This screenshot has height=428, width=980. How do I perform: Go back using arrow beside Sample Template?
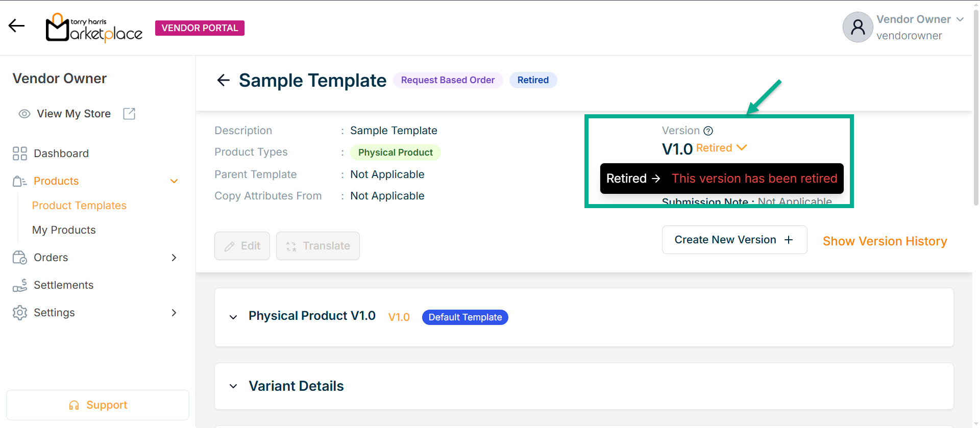(224, 80)
